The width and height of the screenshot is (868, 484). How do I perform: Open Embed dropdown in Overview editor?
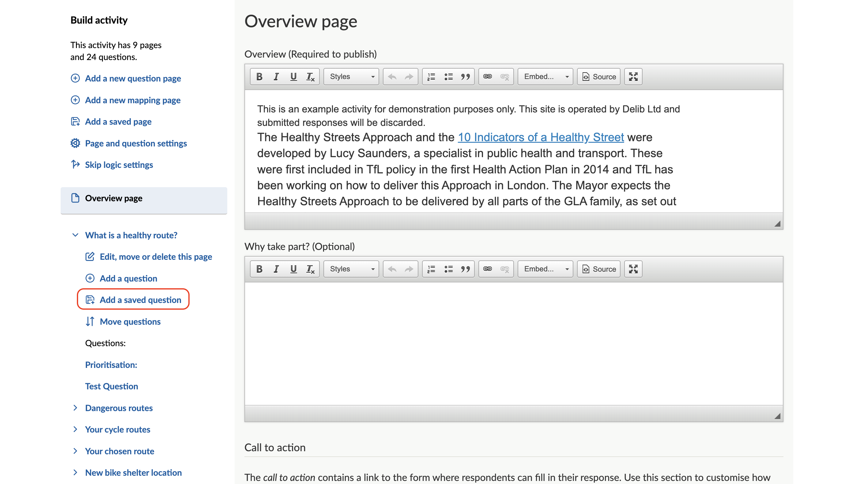(x=545, y=77)
